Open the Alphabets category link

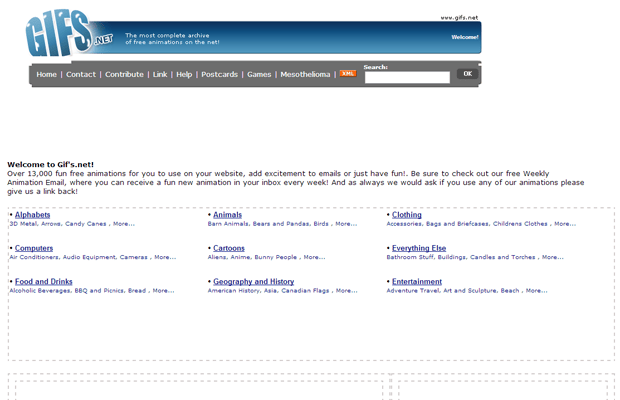click(x=32, y=215)
